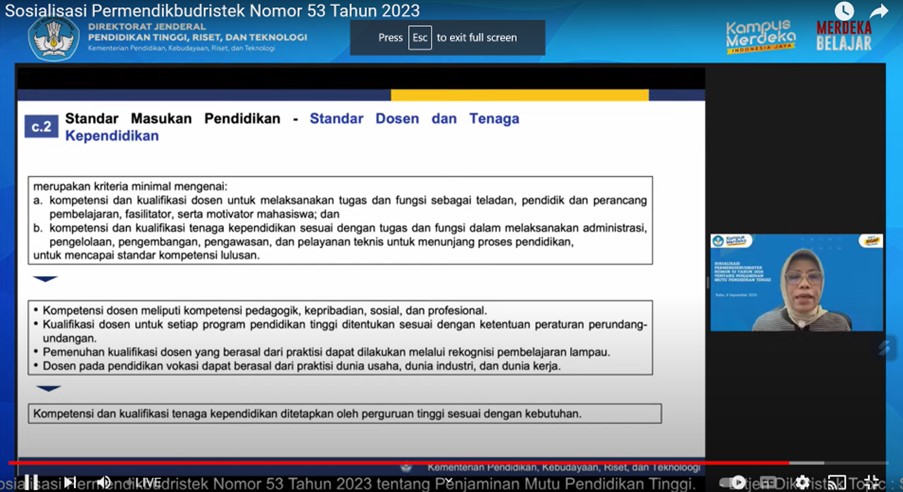The width and height of the screenshot is (903, 492).
Task: Click the box 'Kompetensi dan kualifikasi tenaga kependidikan ditetapkan'
Action: 344,414
